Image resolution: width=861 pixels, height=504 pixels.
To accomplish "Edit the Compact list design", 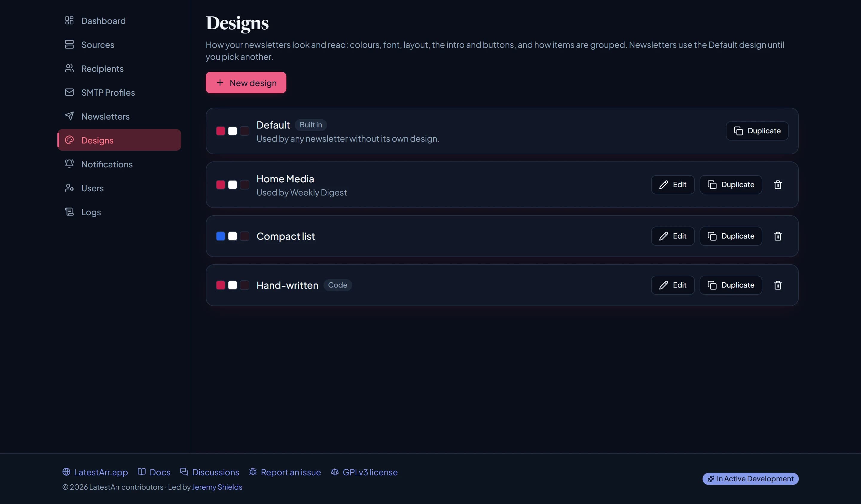I will pos(673,236).
